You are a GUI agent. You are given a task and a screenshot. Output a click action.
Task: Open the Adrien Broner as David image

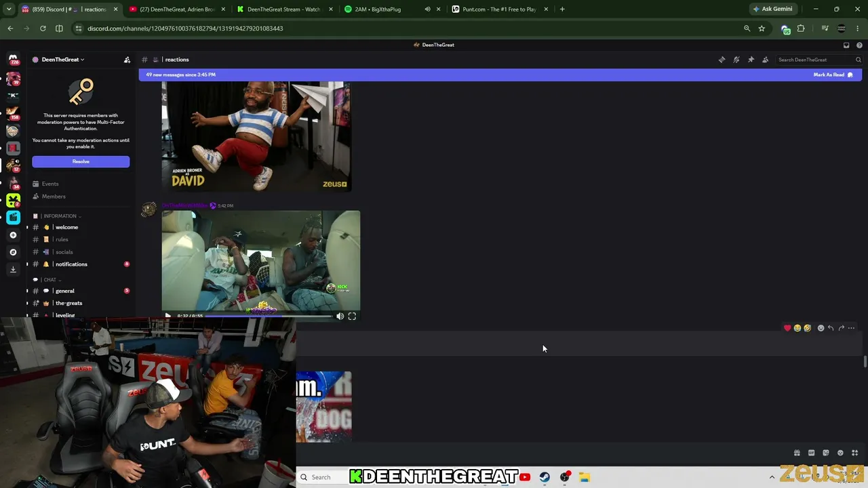(256, 136)
